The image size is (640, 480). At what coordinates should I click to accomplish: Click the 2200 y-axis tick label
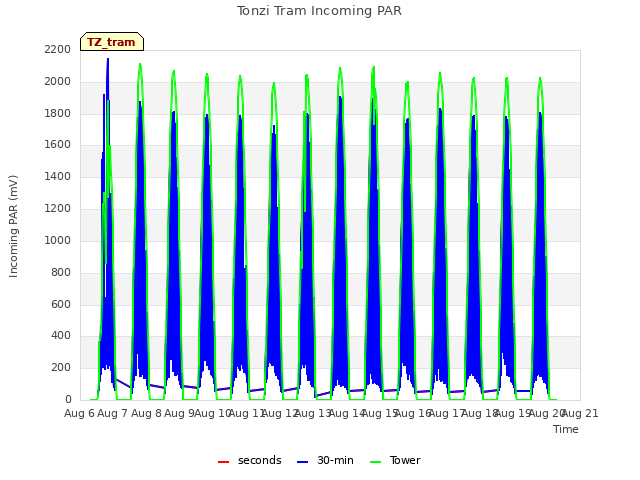click(x=58, y=49)
